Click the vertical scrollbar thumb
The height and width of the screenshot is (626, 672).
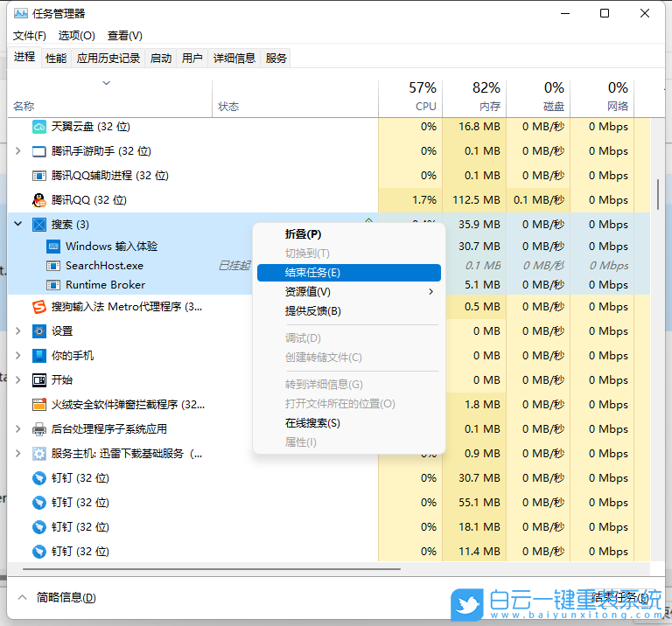(658, 194)
